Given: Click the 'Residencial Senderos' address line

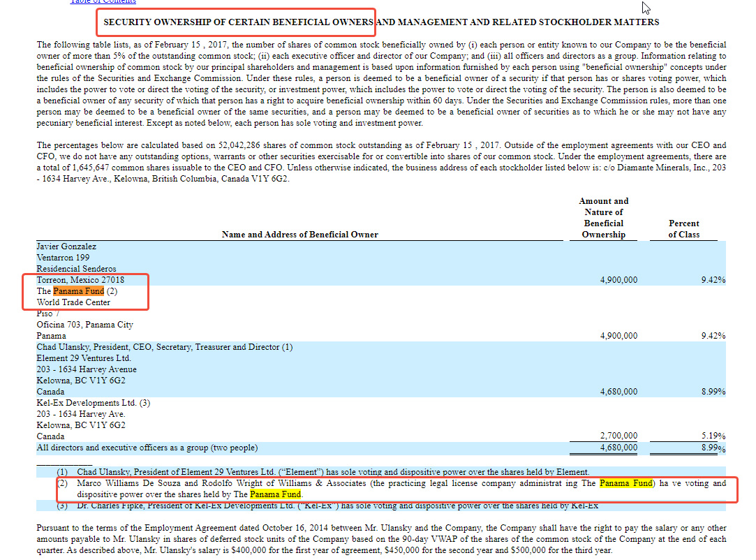Looking at the screenshot, I should [76, 269].
